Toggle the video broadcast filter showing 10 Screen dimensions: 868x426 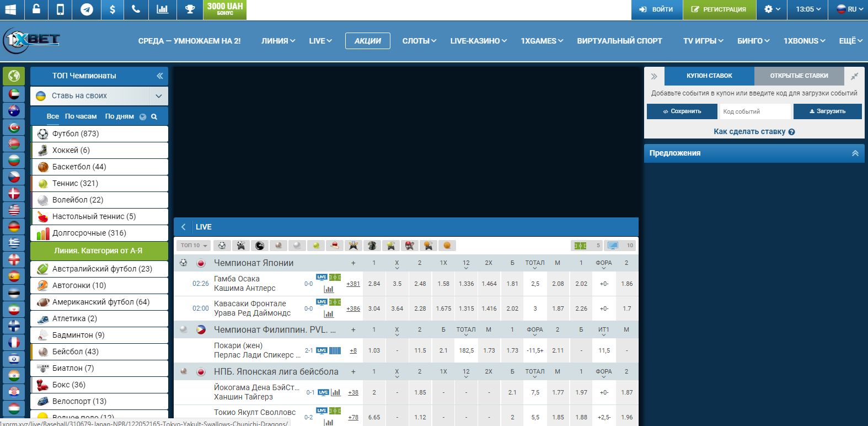coord(620,246)
